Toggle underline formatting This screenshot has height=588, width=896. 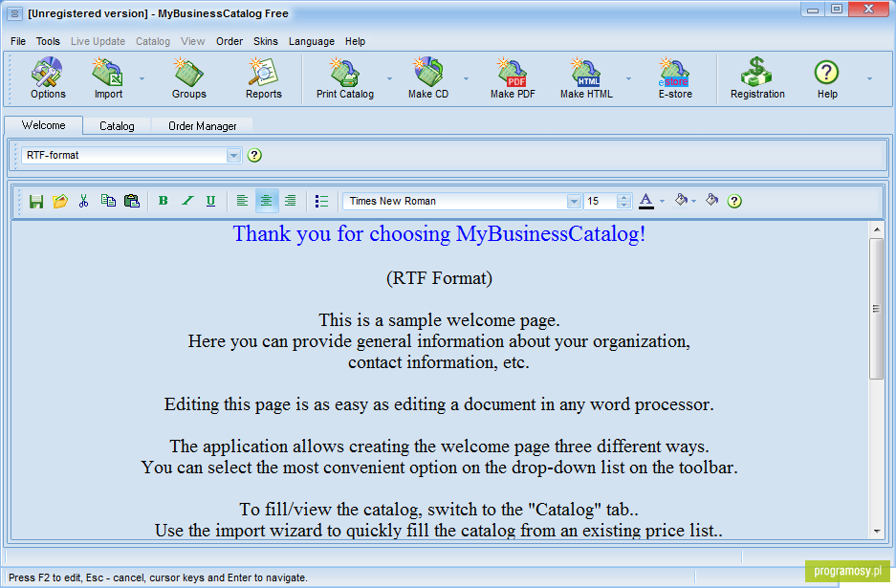[211, 201]
